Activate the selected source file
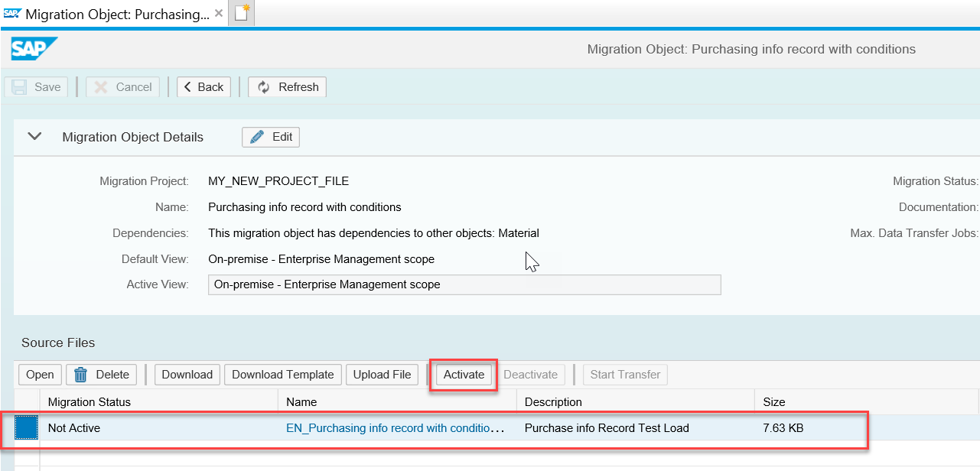Image resolution: width=980 pixels, height=471 pixels. (x=464, y=375)
